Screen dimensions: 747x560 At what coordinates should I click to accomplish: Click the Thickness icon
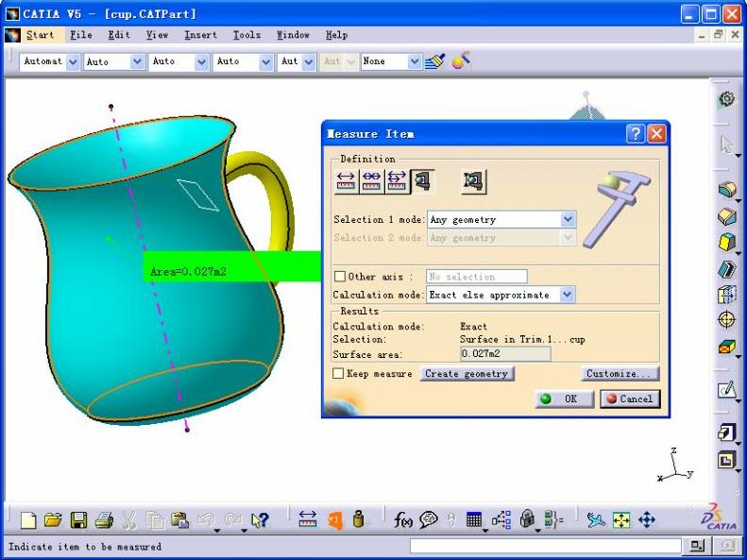(727, 295)
